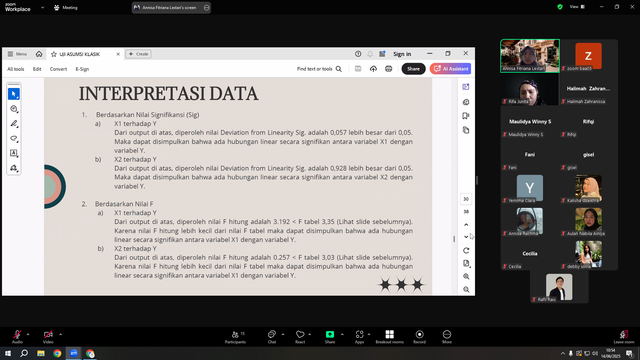Open screen share options beside Annisa's screen
The height and width of the screenshot is (360, 640).
tap(207, 7)
